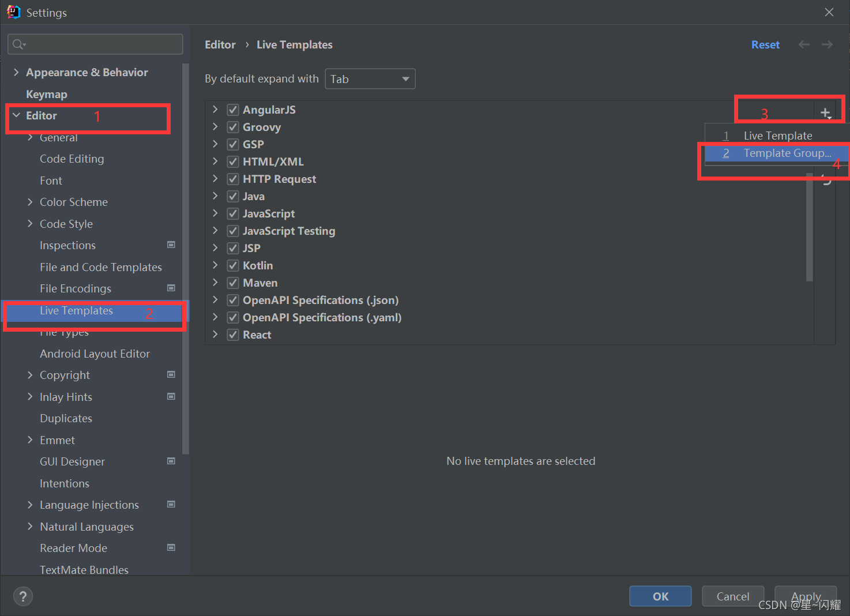
Task: Open the 'By default expand with' Tab dropdown
Action: click(x=370, y=79)
